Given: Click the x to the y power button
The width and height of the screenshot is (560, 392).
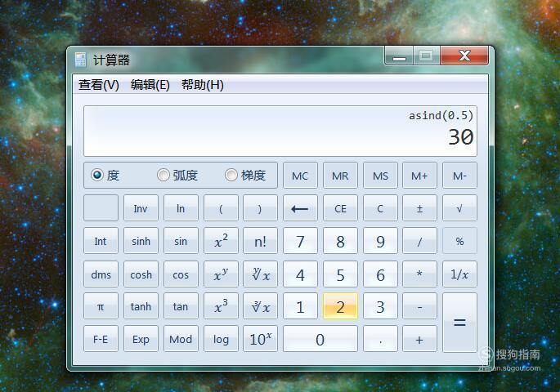Looking at the screenshot, I should (221, 274).
